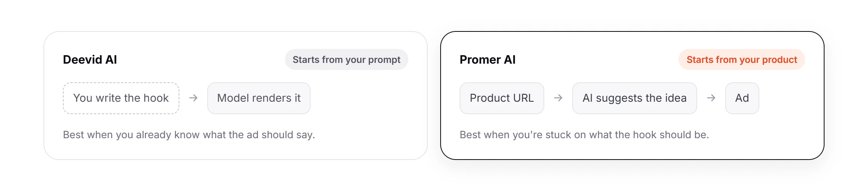Click the "Product URL" step chip
The width and height of the screenshot is (868, 191).
(x=502, y=98)
